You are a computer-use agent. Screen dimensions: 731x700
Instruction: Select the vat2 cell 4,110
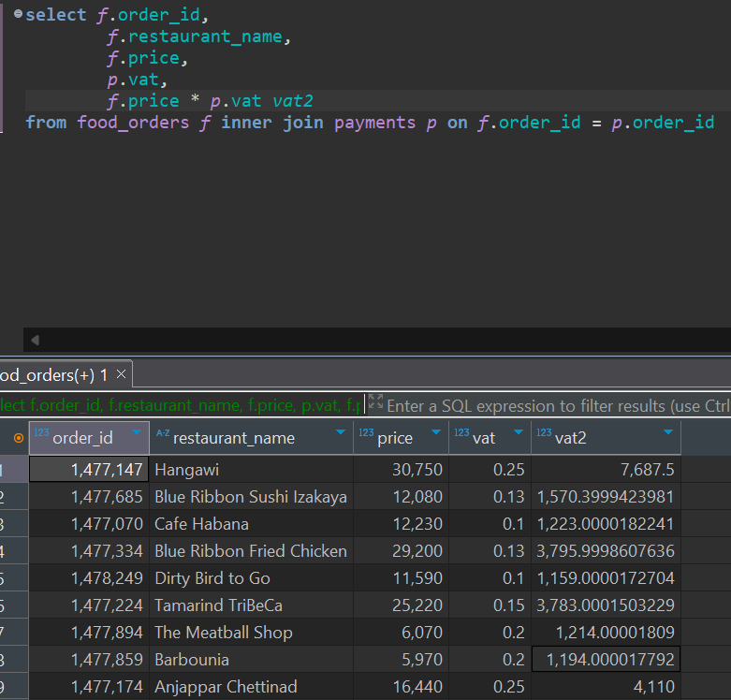(607, 687)
